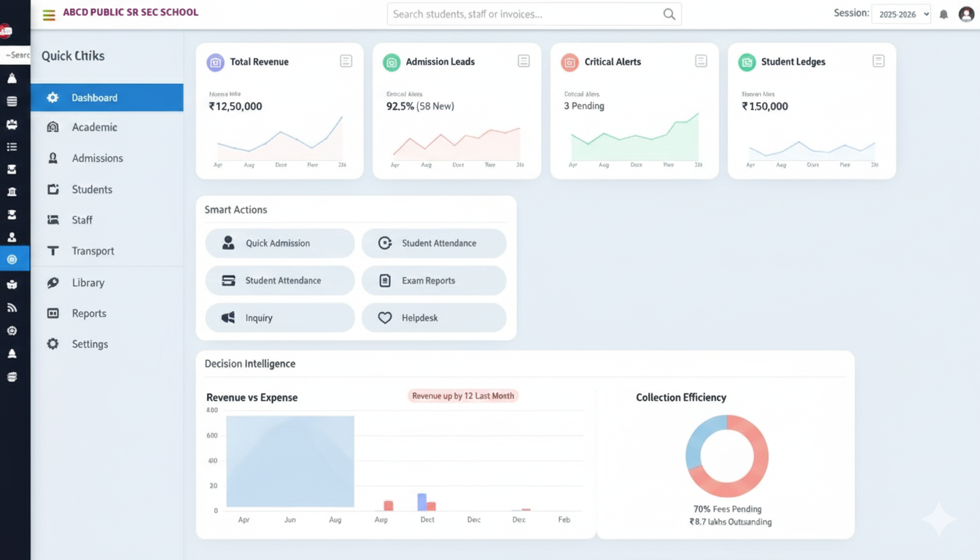
Task: Click the Total Revenue card options icon
Action: [346, 61]
